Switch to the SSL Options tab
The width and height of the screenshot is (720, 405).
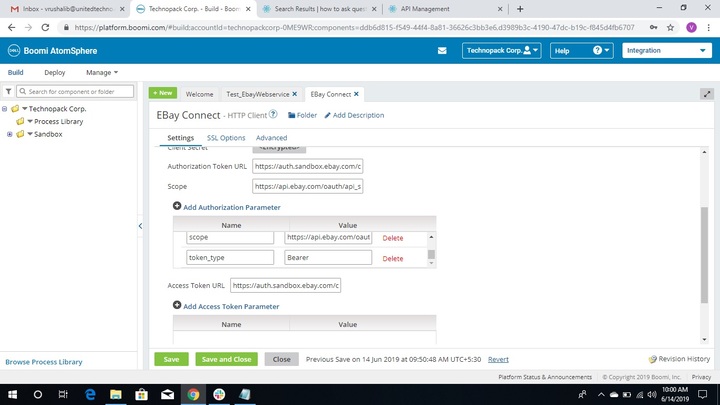[x=225, y=138]
